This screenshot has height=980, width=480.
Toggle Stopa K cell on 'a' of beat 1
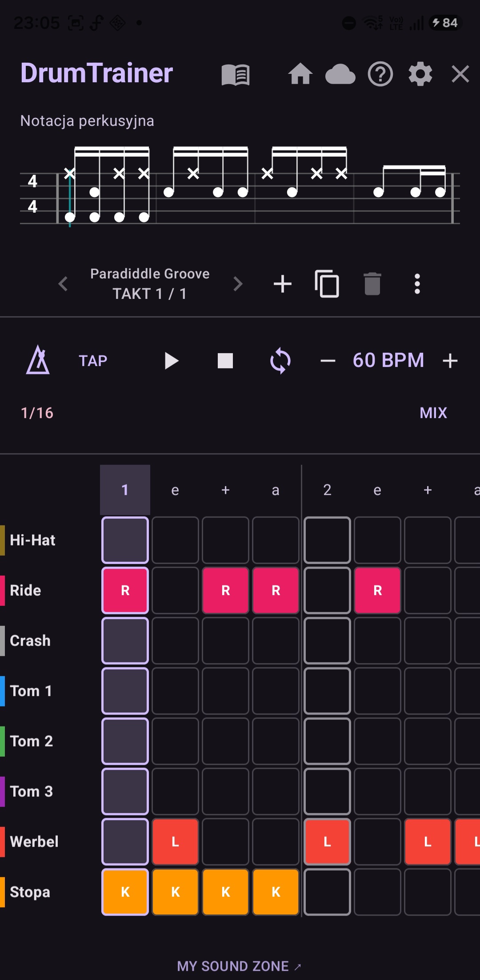point(276,892)
